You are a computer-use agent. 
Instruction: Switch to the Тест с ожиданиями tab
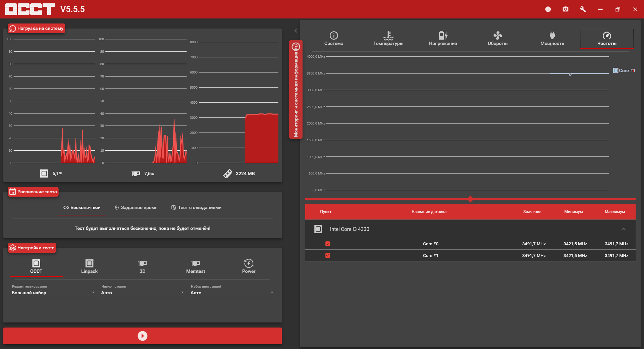196,208
